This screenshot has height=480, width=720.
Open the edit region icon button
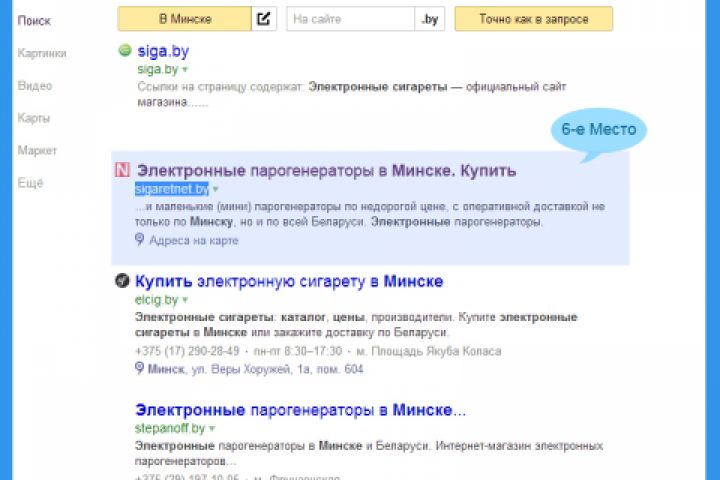tap(264, 19)
